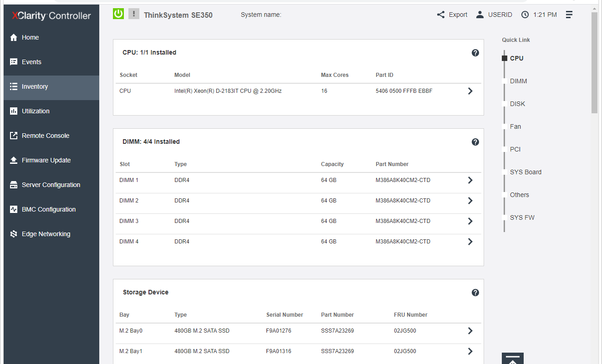This screenshot has width=602, height=364.
Task: Click the USERID account label
Action: tap(500, 15)
